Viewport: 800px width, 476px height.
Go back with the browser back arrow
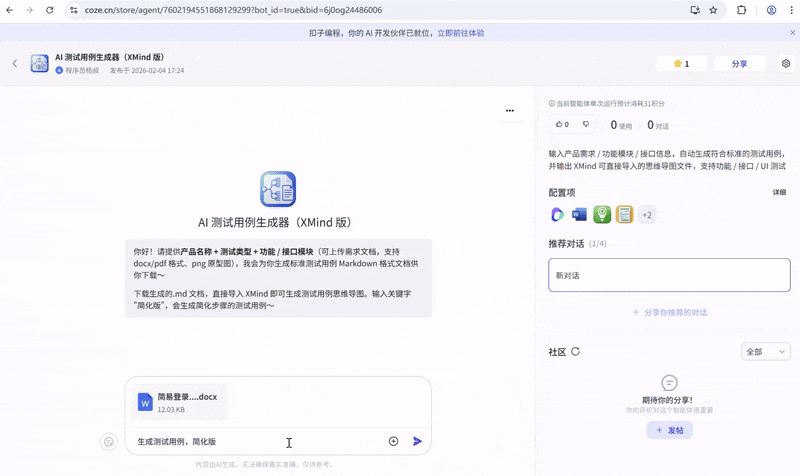tap(10, 10)
